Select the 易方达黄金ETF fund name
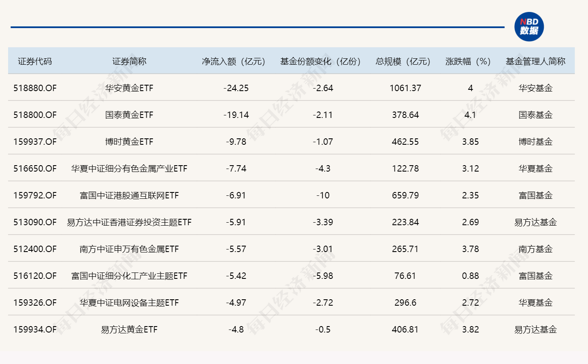Image resolution: width=588 pixels, height=364 pixels. 129,330
